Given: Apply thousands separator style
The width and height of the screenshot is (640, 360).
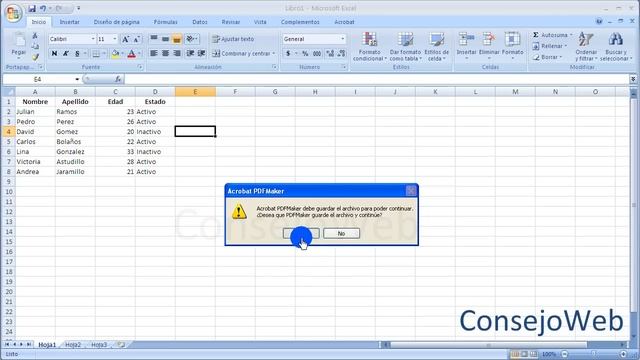Looking at the screenshot, I should coord(317,53).
